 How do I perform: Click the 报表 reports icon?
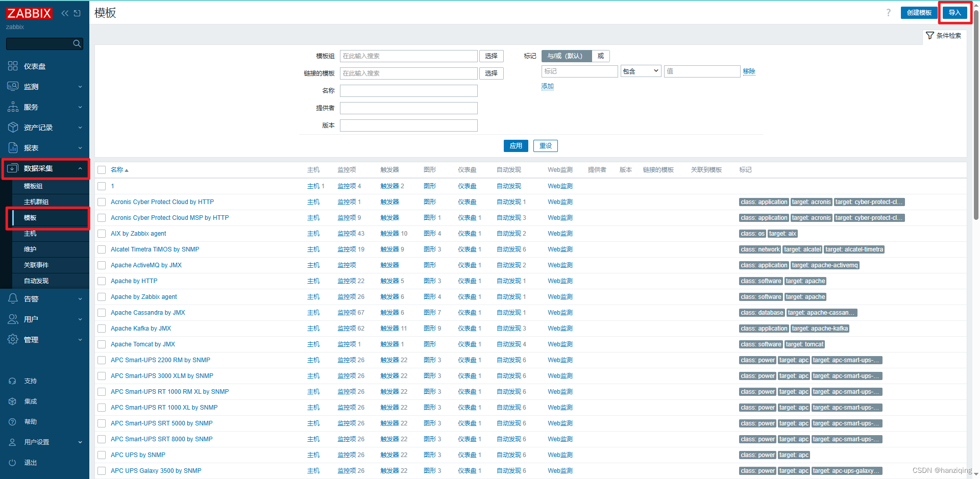click(x=13, y=148)
